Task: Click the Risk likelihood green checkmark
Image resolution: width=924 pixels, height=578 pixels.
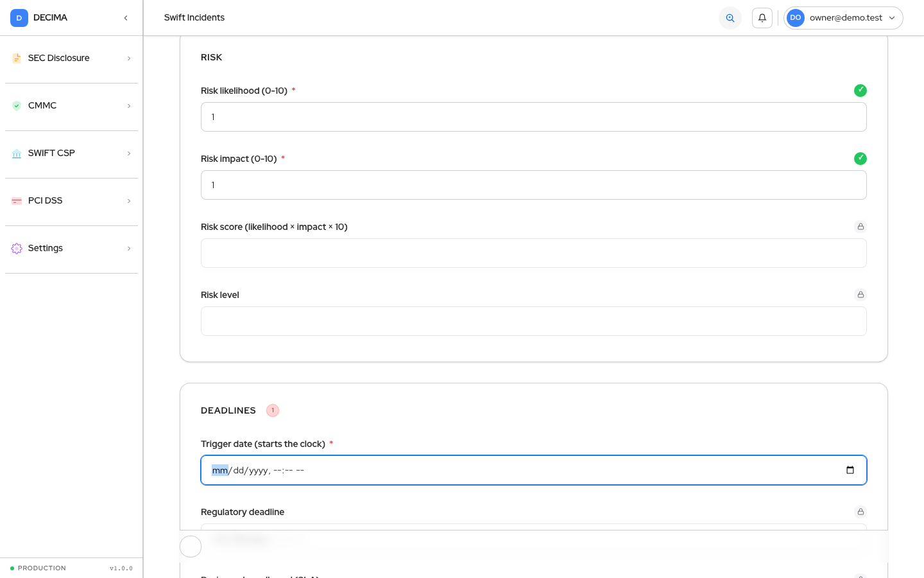Action: [x=860, y=91]
